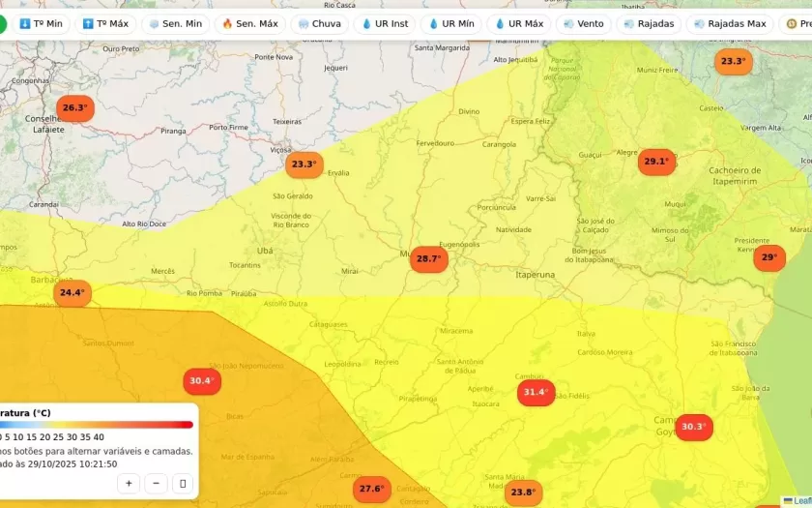Open the 28.7° station marker near Muriaé
The height and width of the screenshot is (508, 812).
coord(427,259)
